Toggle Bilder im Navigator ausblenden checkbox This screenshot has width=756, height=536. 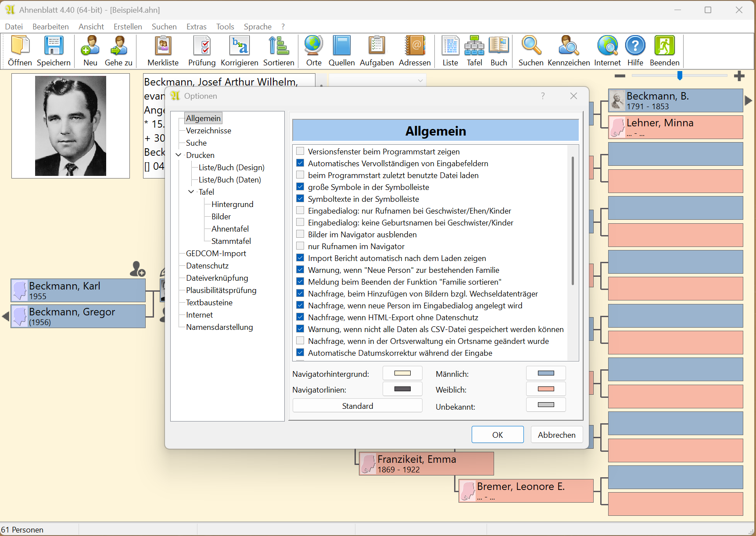click(x=300, y=234)
